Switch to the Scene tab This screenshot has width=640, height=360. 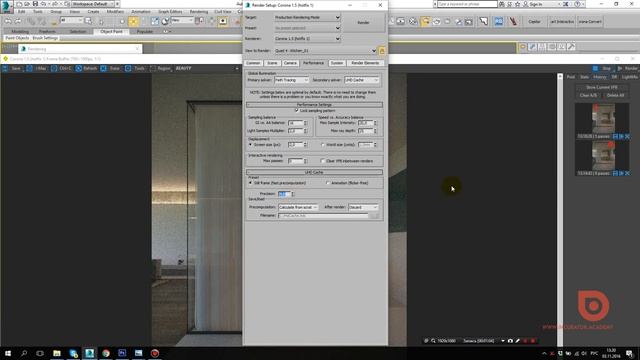[272, 63]
